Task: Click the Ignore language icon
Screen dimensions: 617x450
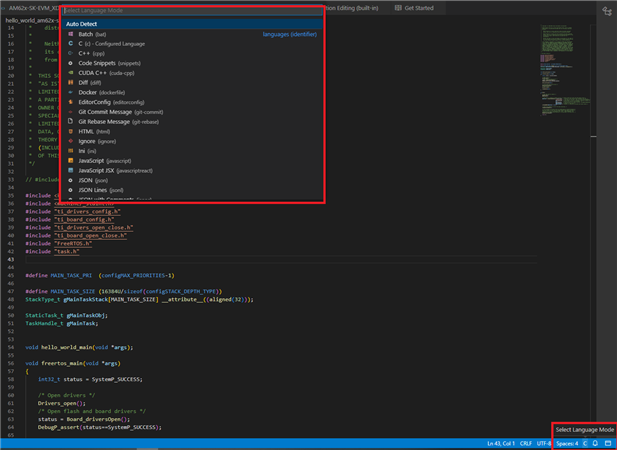Action: [x=70, y=141]
